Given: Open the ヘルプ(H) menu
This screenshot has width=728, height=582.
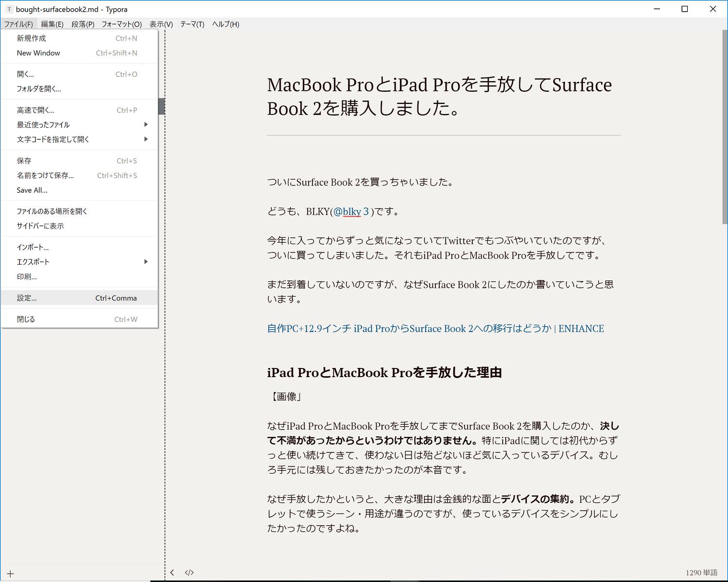Looking at the screenshot, I should [x=226, y=24].
